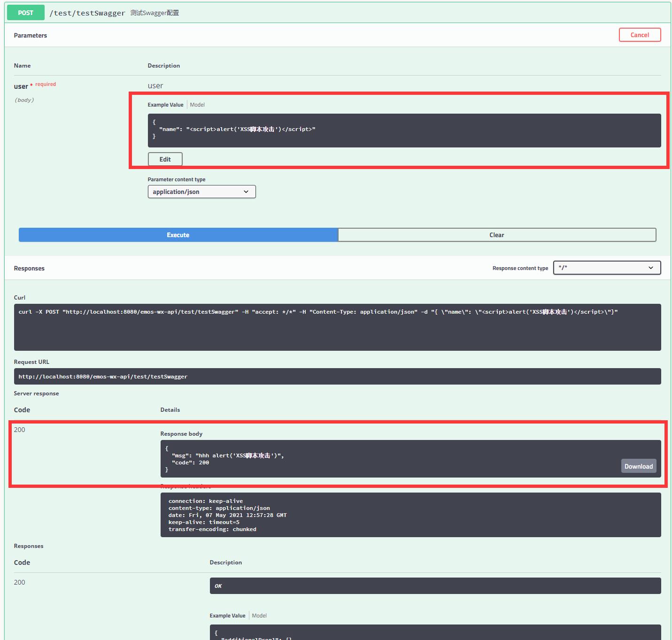Screen dimensions: 672x640
Task: Cancel the try-it-out mode
Action: (640, 35)
